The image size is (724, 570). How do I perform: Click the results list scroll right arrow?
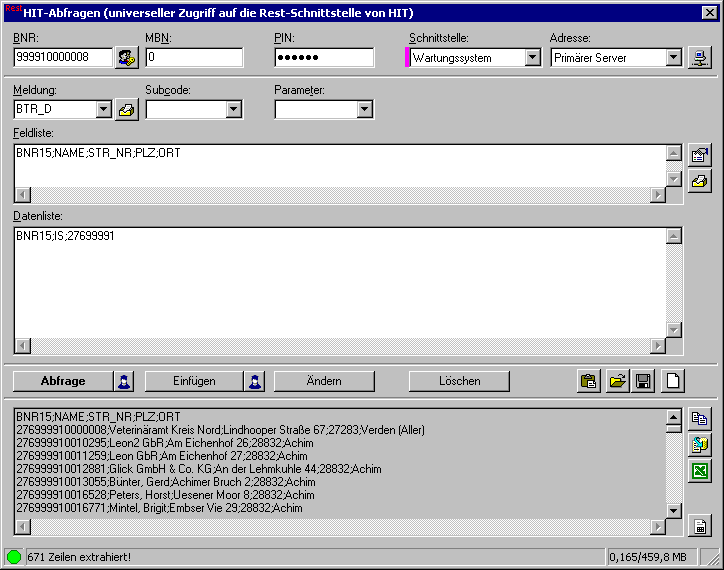(658, 526)
